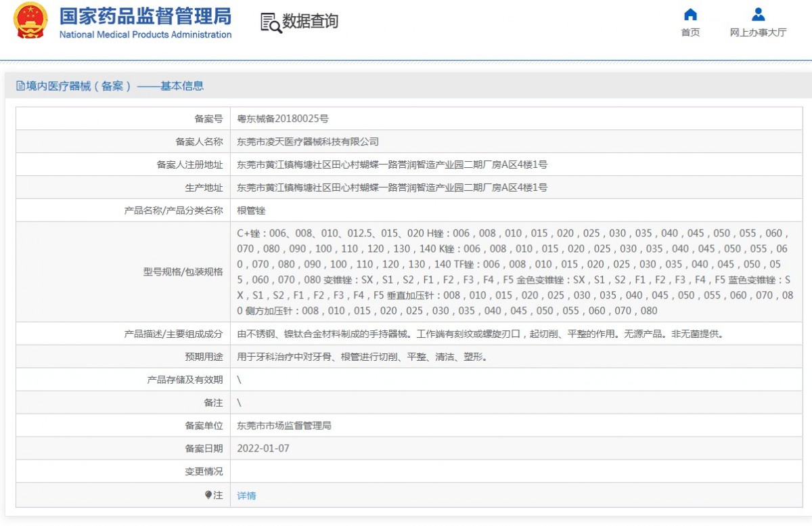Select the 变更情况 label
This screenshot has height=526, width=812.
pos(204,472)
